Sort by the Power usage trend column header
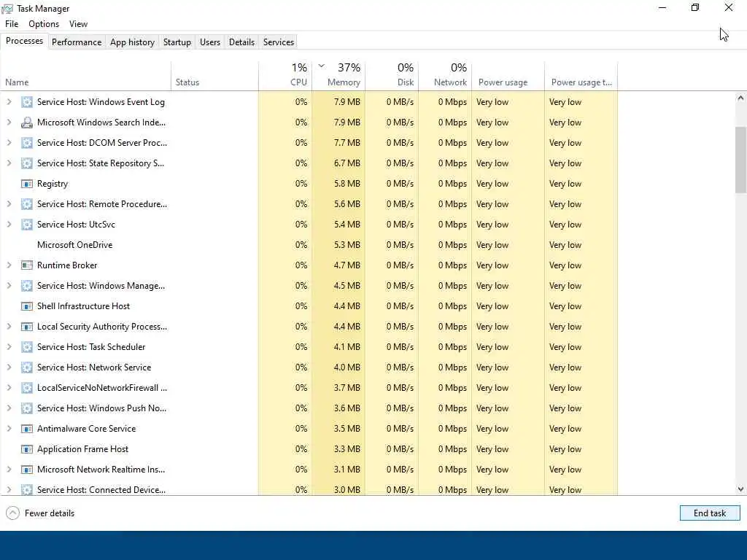 581,76
